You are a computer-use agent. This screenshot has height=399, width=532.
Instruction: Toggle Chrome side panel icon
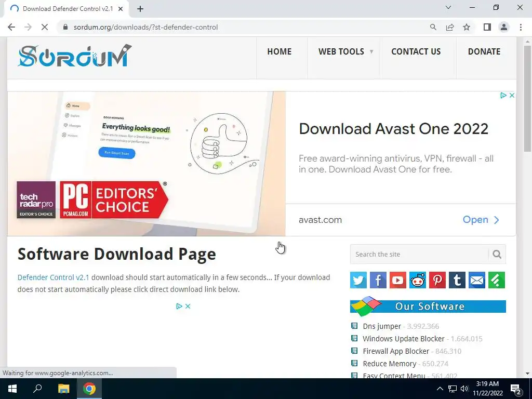coord(487,27)
